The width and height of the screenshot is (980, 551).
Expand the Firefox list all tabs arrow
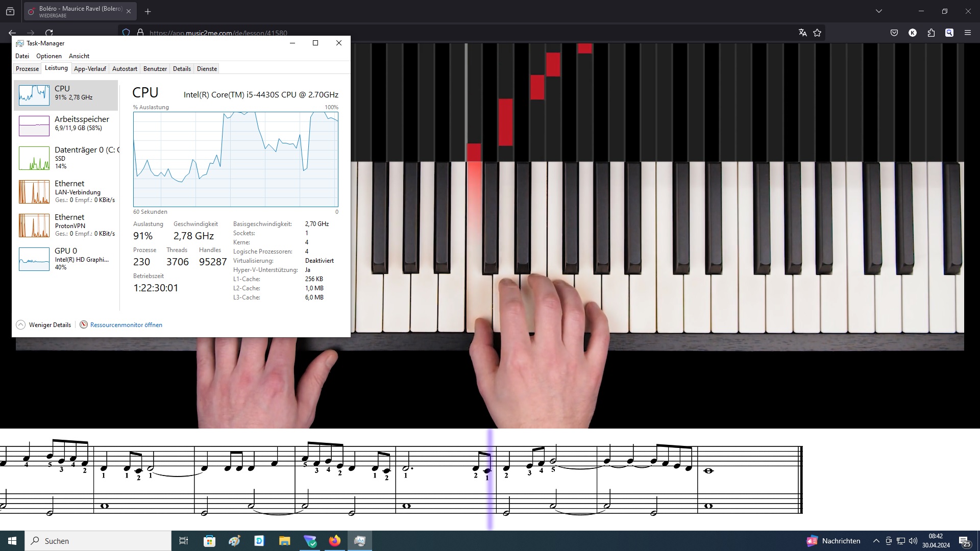878,11
